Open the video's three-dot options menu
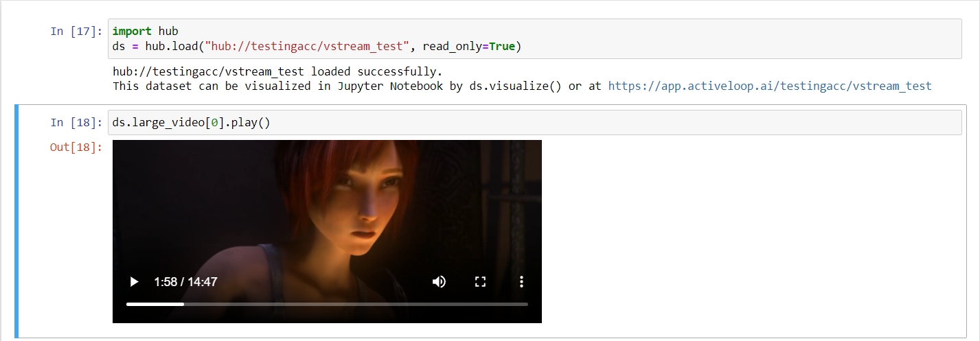 (521, 282)
